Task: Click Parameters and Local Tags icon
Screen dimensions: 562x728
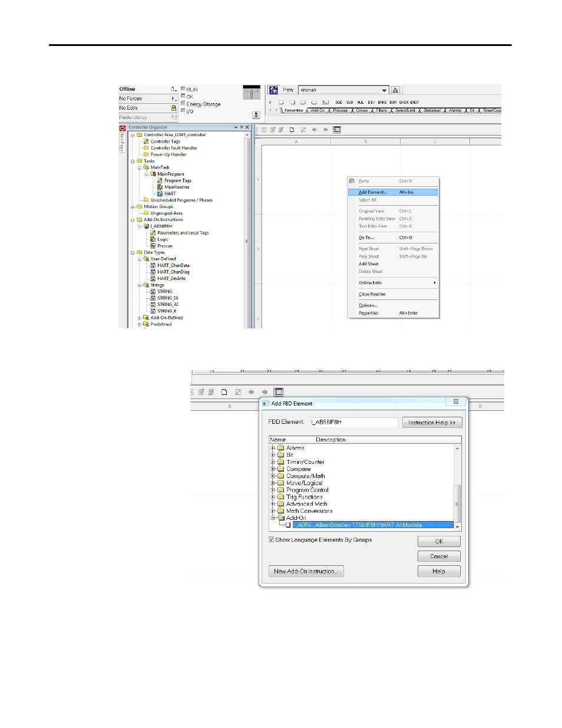Action: pyautogui.click(x=153, y=233)
